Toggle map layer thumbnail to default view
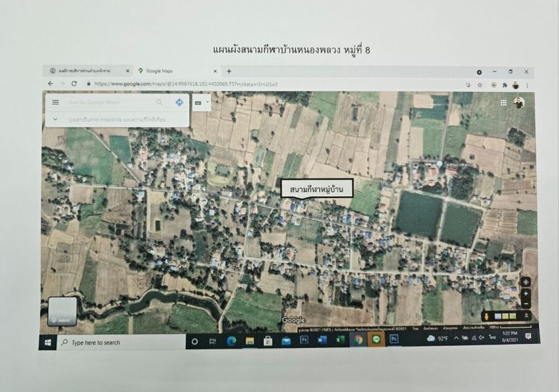Image resolution: width=559 pixels, height=392 pixels. (62, 311)
